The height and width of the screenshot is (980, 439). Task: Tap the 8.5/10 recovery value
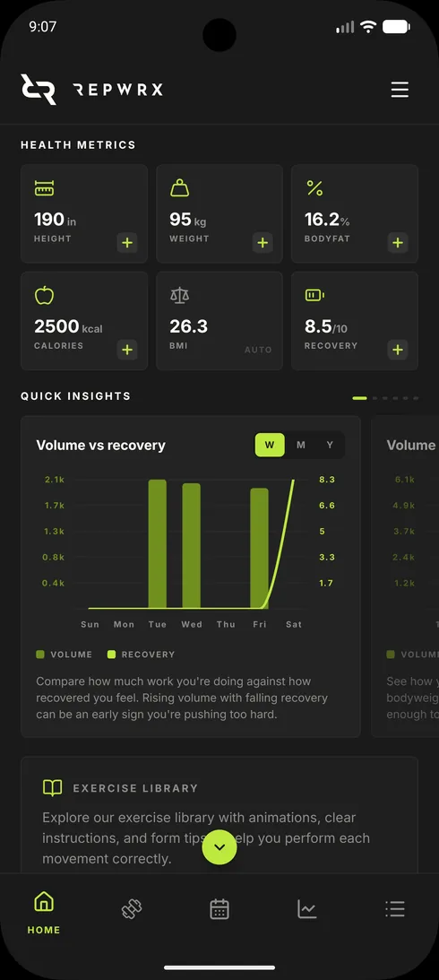(x=325, y=326)
